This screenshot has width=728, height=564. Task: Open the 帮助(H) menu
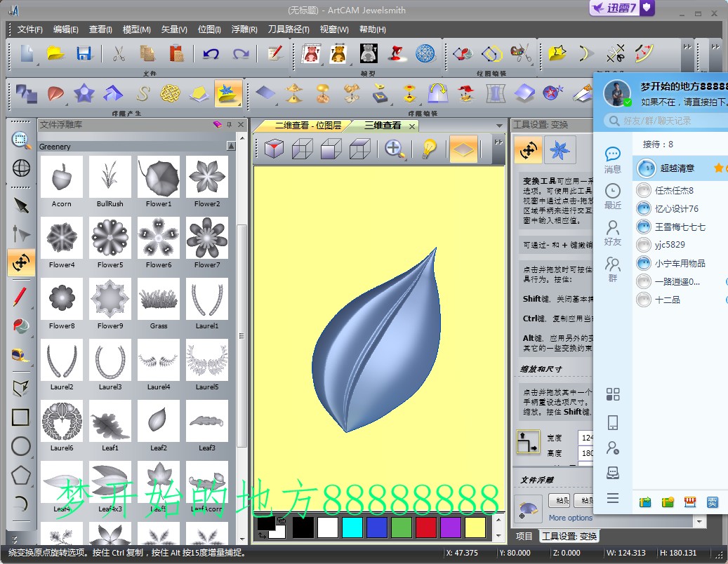tap(372, 29)
